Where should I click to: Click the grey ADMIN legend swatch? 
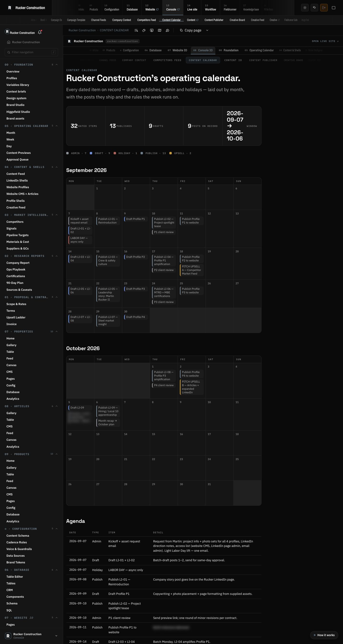click(x=67, y=153)
